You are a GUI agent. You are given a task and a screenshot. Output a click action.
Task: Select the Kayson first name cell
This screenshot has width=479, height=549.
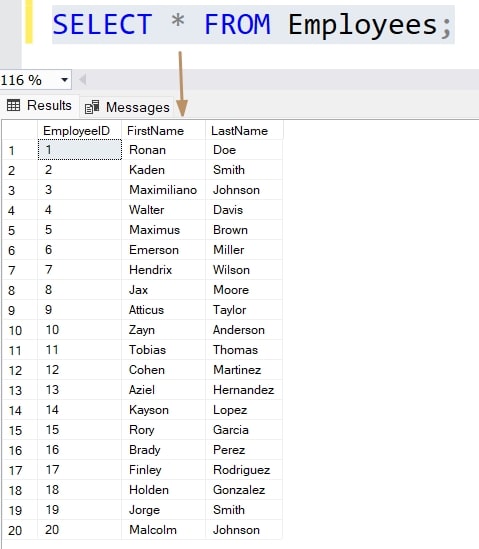coord(164,410)
